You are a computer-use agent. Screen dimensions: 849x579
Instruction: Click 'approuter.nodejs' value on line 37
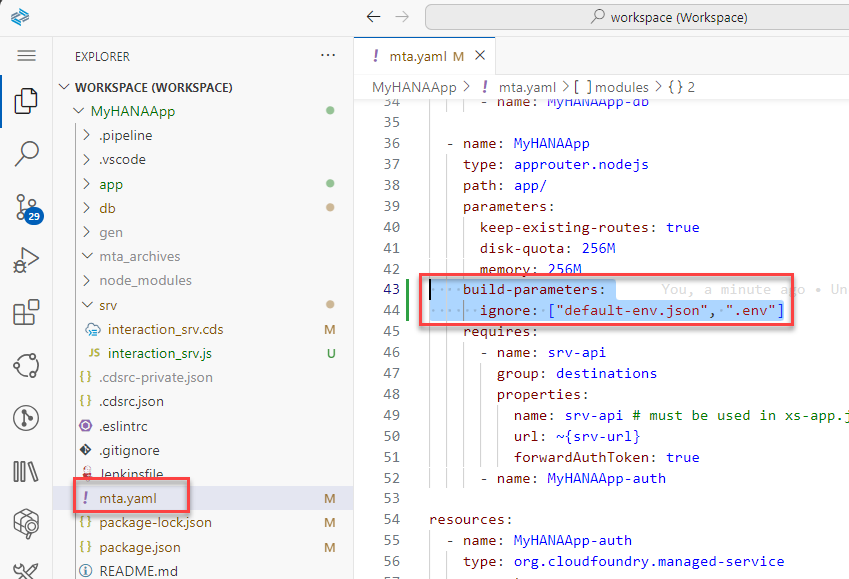(x=581, y=164)
